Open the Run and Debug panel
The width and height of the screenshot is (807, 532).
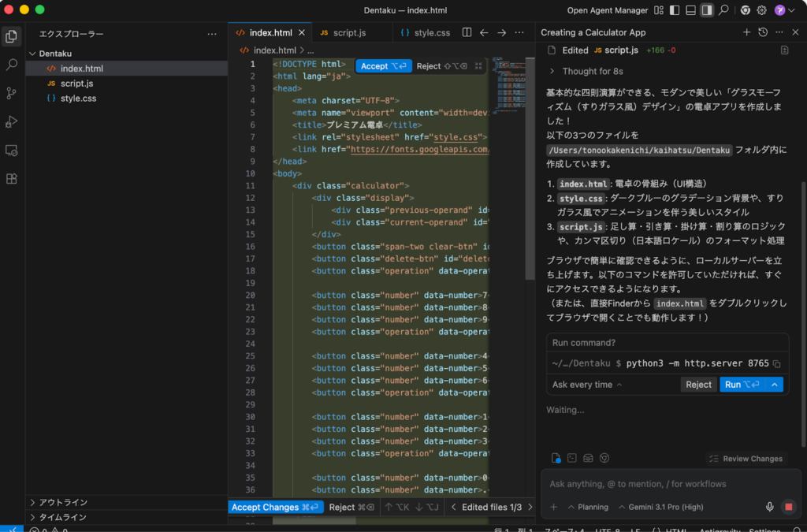pyautogui.click(x=11, y=121)
